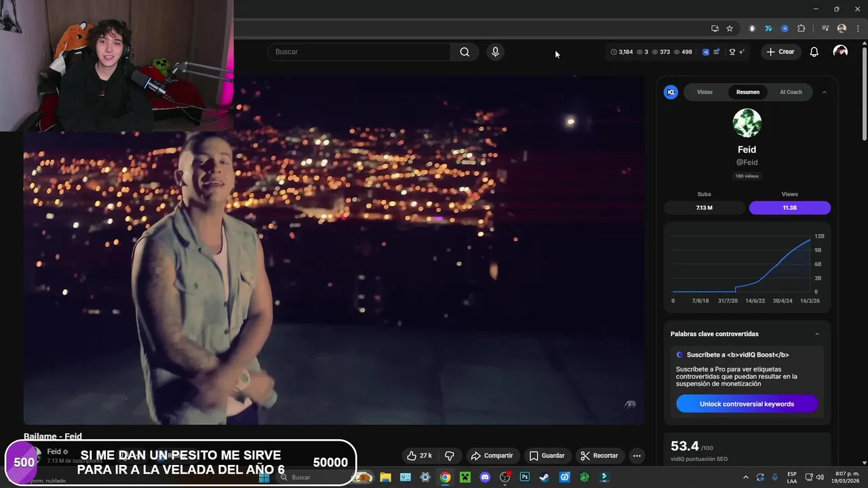
Task: Click the Guardar button
Action: click(x=547, y=455)
